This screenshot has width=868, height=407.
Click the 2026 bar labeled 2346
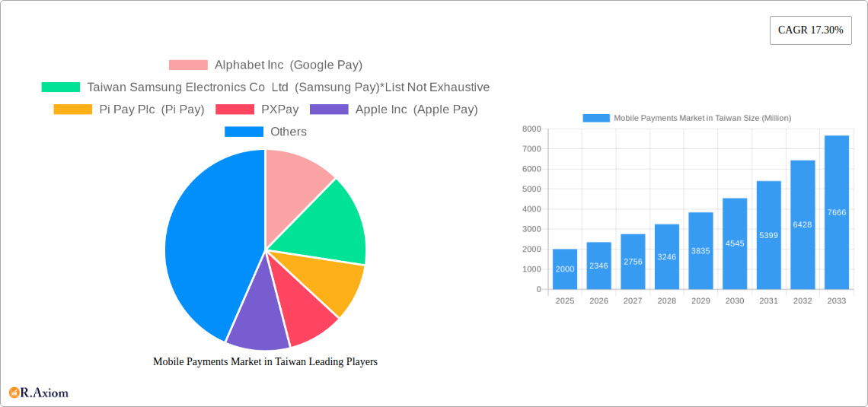(599, 266)
